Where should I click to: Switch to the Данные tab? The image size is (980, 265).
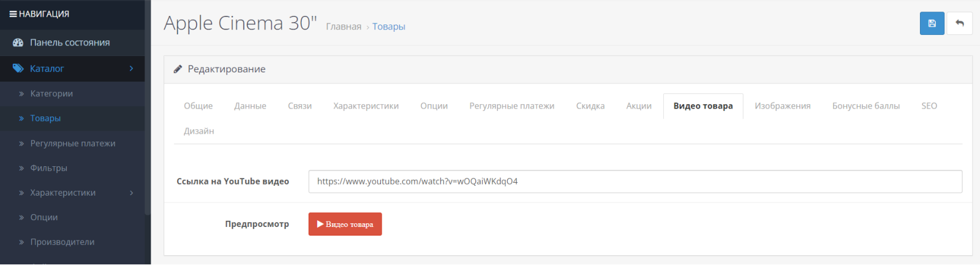coord(250,106)
